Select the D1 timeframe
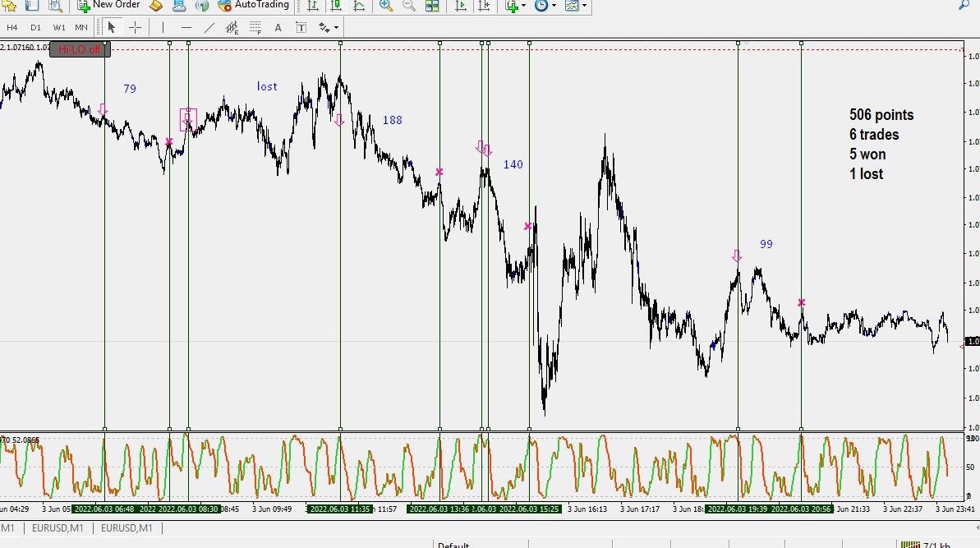 pos(35,27)
